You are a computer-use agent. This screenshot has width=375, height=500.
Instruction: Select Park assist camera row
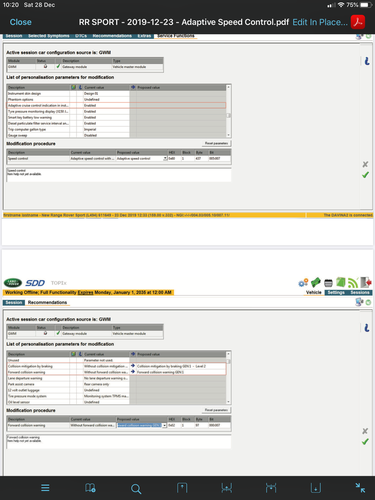[117, 384]
